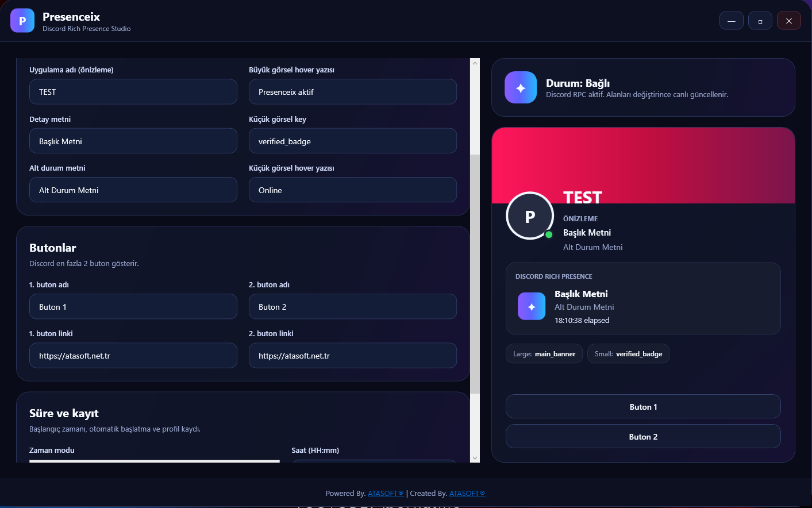Maximize the Presenceix window

tap(760, 21)
